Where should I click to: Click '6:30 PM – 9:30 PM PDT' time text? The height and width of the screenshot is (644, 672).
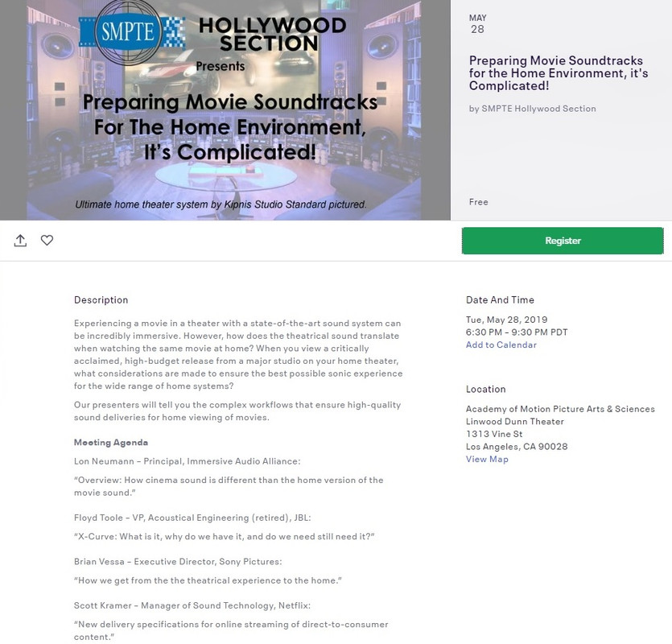517,332
